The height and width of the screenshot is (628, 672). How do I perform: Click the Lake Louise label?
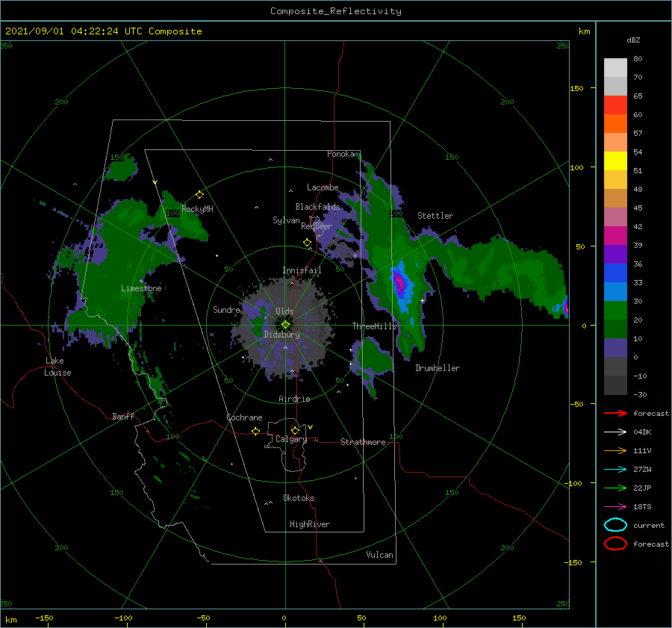pos(57,367)
